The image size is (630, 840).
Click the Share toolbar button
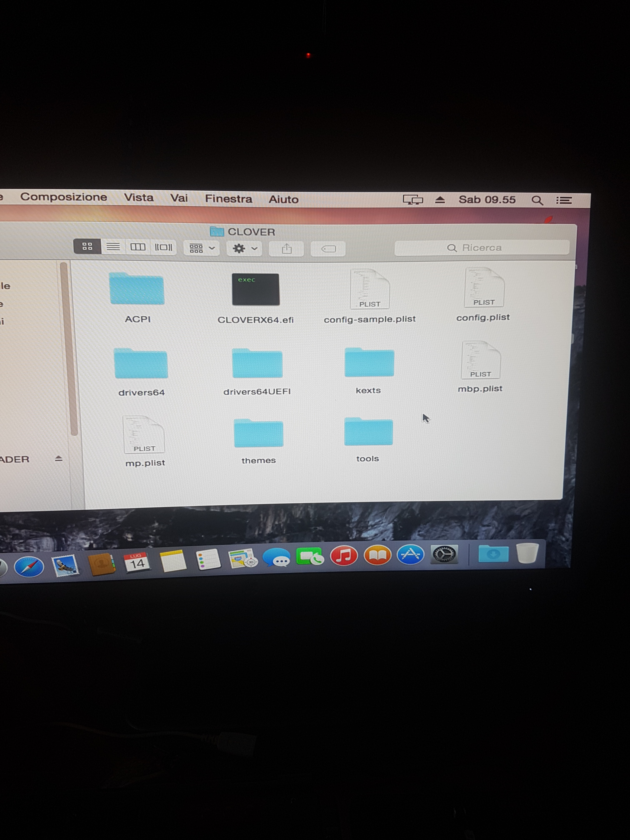click(287, 249)
